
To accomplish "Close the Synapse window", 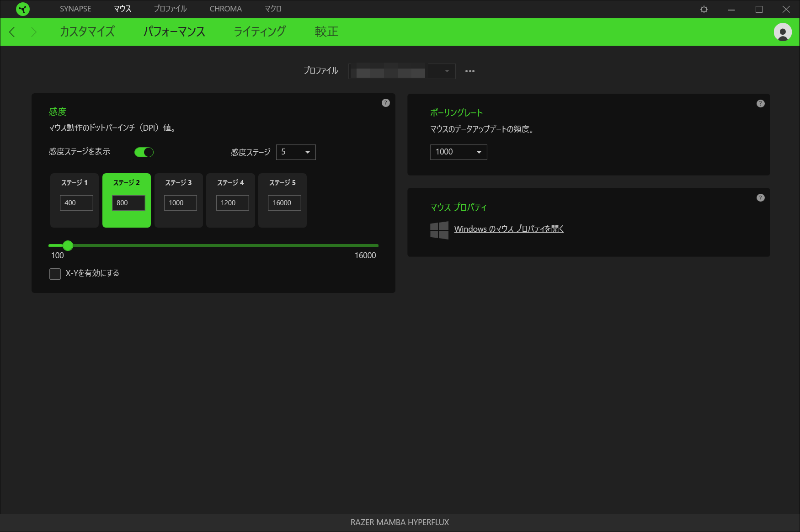I will [786, 9].
